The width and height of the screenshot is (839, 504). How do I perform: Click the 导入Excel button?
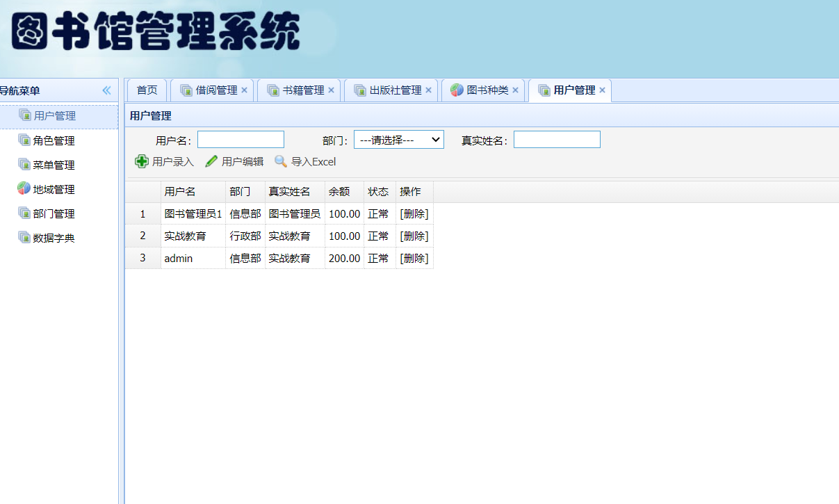point(305,161)
